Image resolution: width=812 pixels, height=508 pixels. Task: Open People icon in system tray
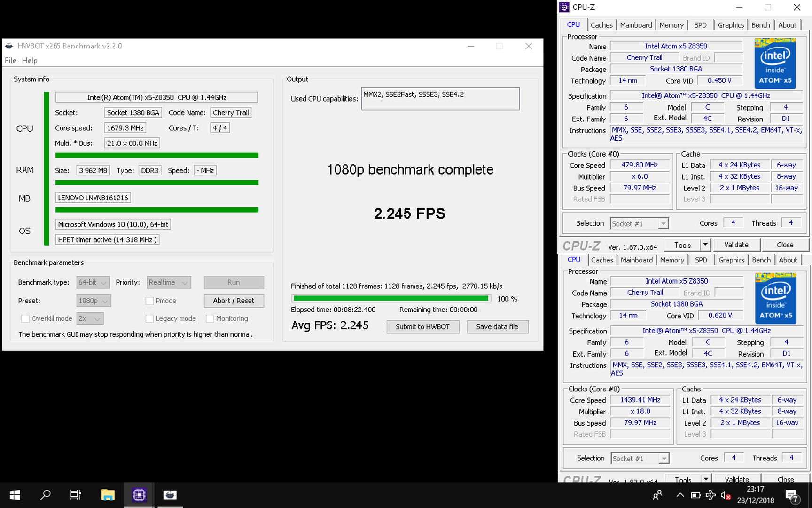click(x=657, y=495)
